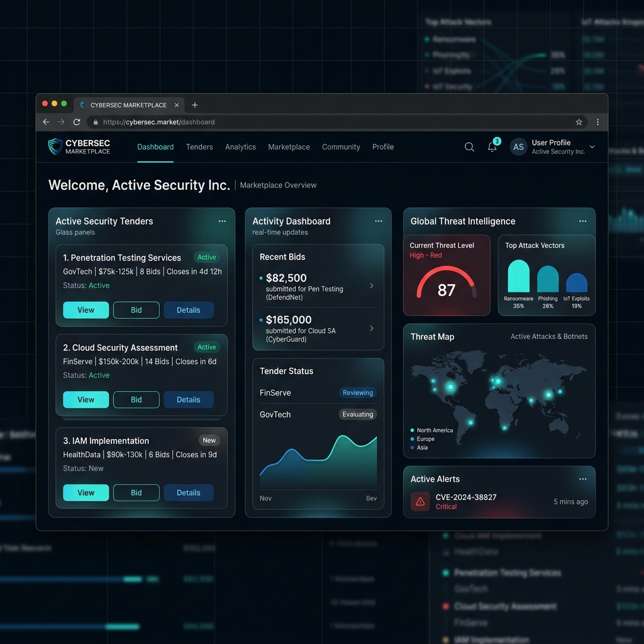The image size is (644, 644).
Task: Open the Analytics nav tab
Action: (x=240, y=147)
